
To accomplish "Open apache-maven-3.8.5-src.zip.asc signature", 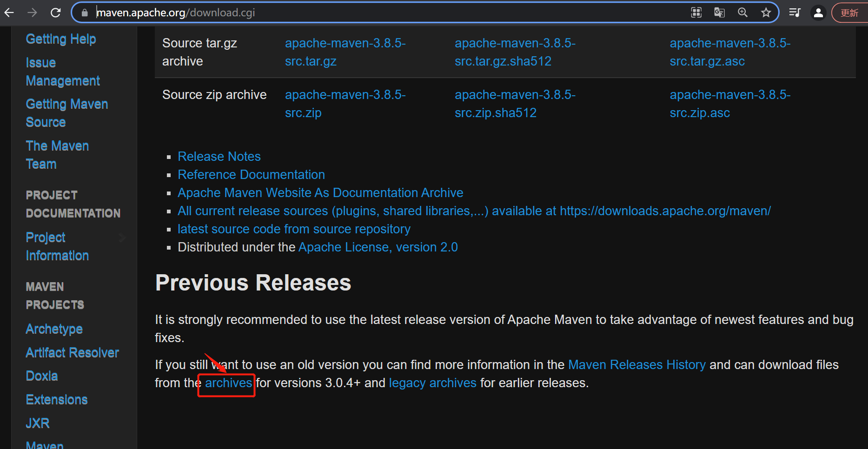I will [x=730, y=104].
